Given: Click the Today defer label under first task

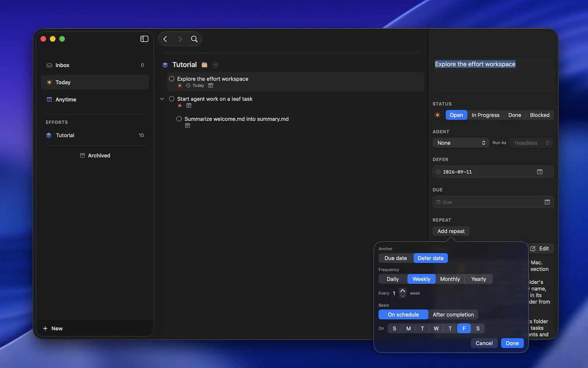Looking at the screenshot, I should pos(198,86).
